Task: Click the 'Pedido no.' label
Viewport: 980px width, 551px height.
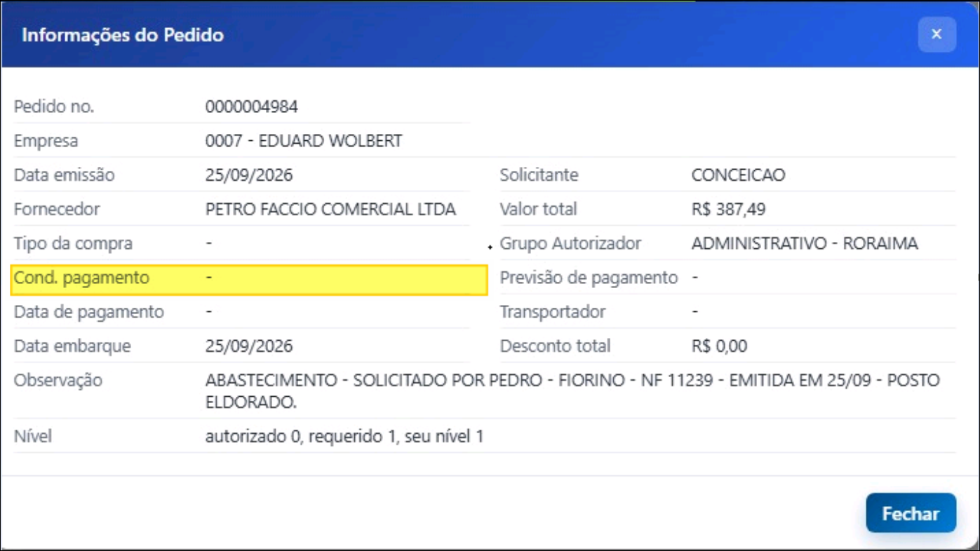Action: [x=54, y=107]
